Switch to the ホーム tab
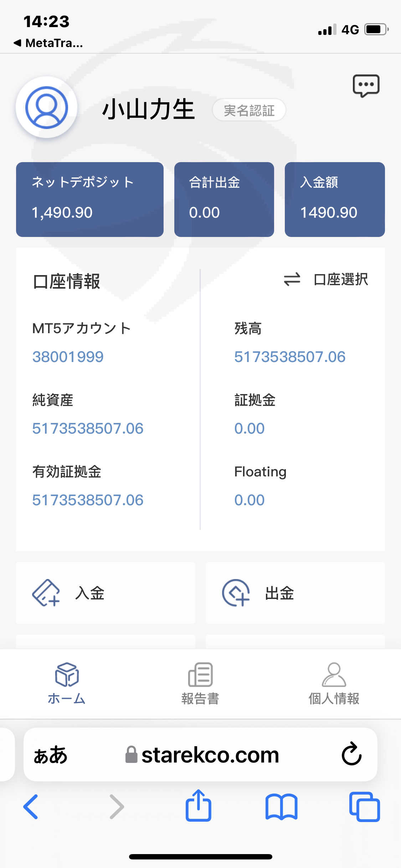The width and height of the screenshot is (401, 868). [67, 683]
